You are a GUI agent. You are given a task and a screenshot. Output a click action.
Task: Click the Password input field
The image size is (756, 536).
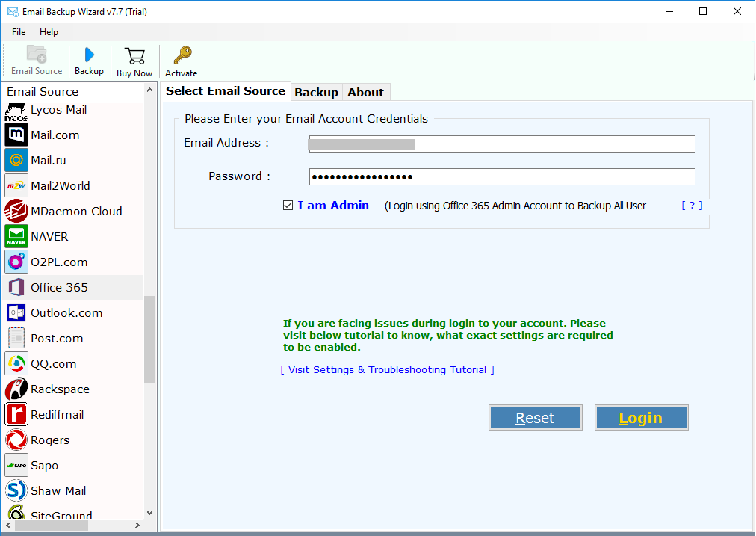click(502, 176)
